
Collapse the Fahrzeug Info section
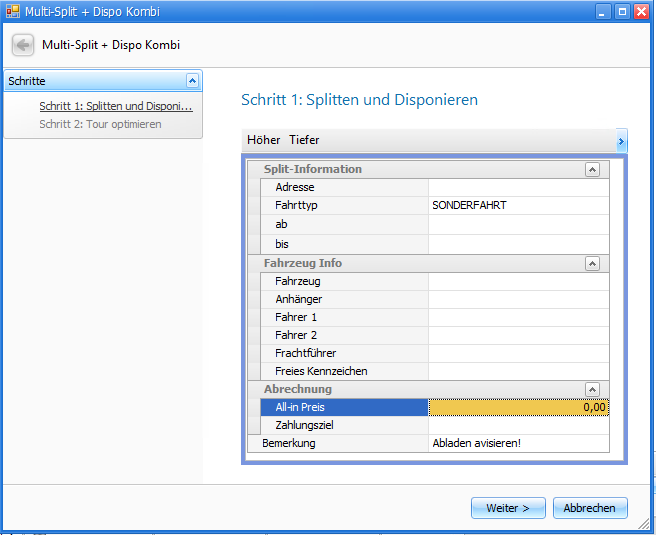[592, 264]
